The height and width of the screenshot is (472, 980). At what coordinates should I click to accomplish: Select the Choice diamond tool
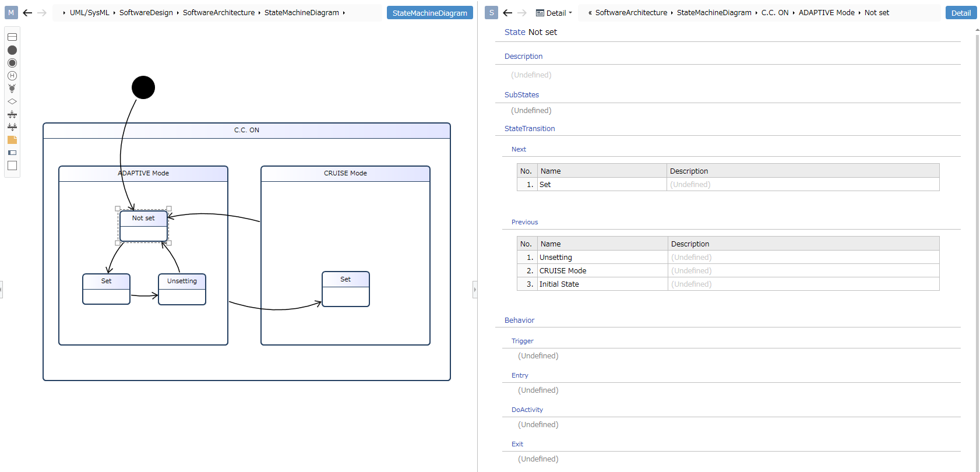(x=12, y=101)
